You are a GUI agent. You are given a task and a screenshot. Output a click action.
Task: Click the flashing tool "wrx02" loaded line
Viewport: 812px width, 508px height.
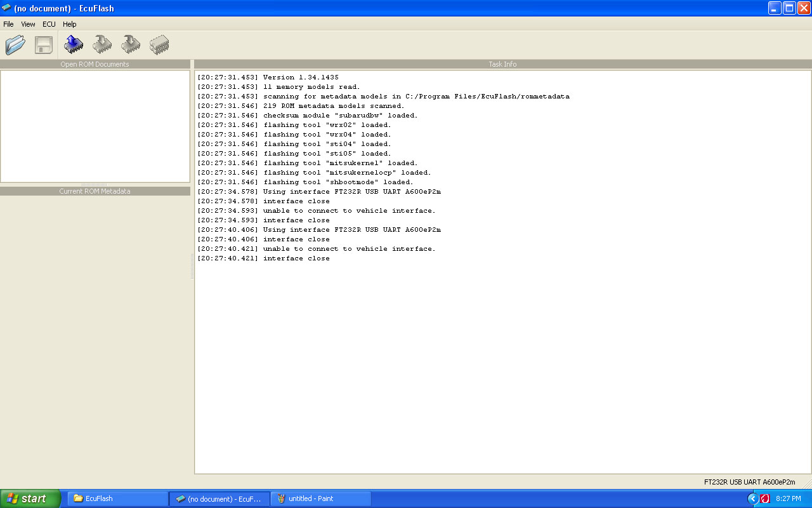click(294, 125)
